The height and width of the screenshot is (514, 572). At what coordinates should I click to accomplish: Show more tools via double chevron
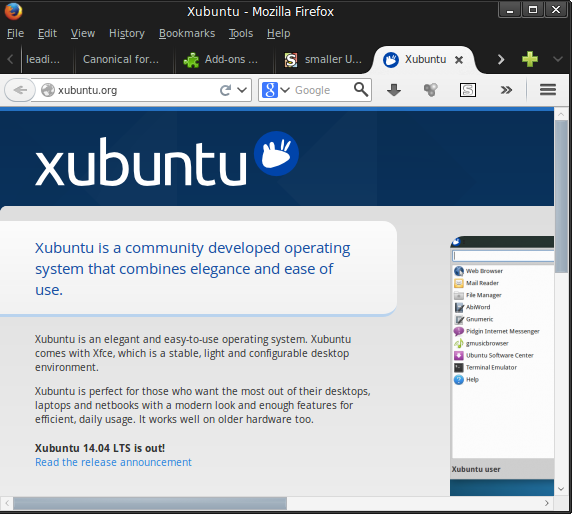[x=506, y=90]
